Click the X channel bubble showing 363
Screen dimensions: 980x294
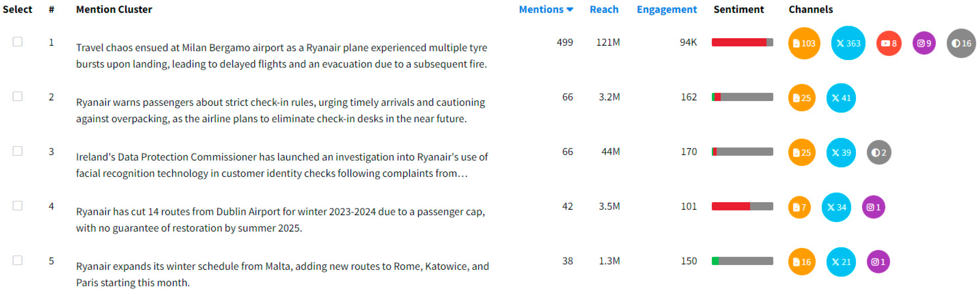pos(848,43)
